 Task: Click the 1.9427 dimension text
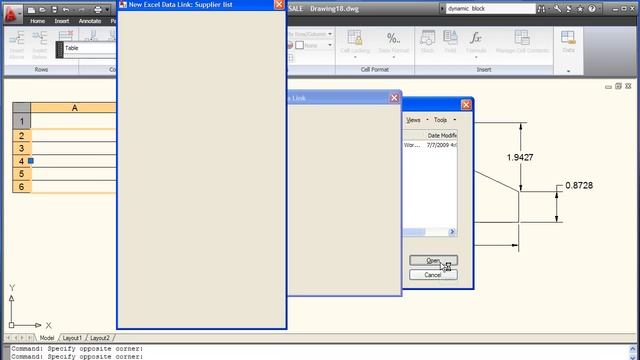(520, 157)
